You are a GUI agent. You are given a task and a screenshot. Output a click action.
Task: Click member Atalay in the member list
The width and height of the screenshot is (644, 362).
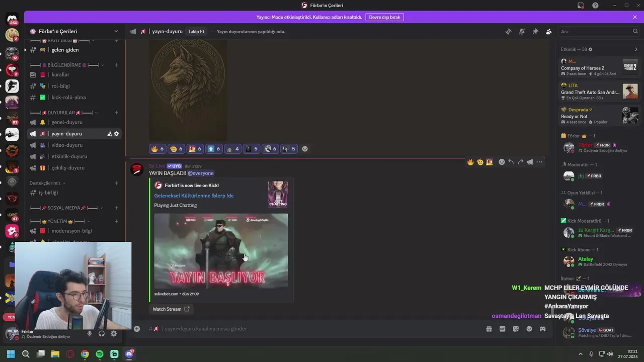[x=599, y=261]
